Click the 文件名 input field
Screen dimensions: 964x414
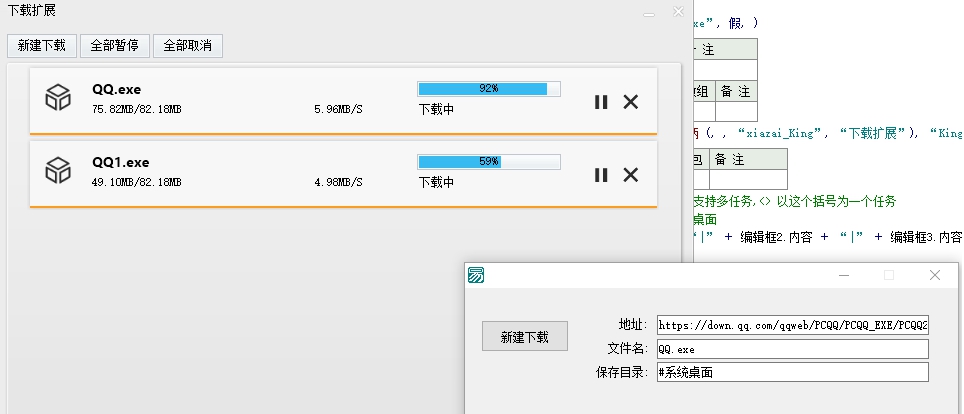coord(792,349)
